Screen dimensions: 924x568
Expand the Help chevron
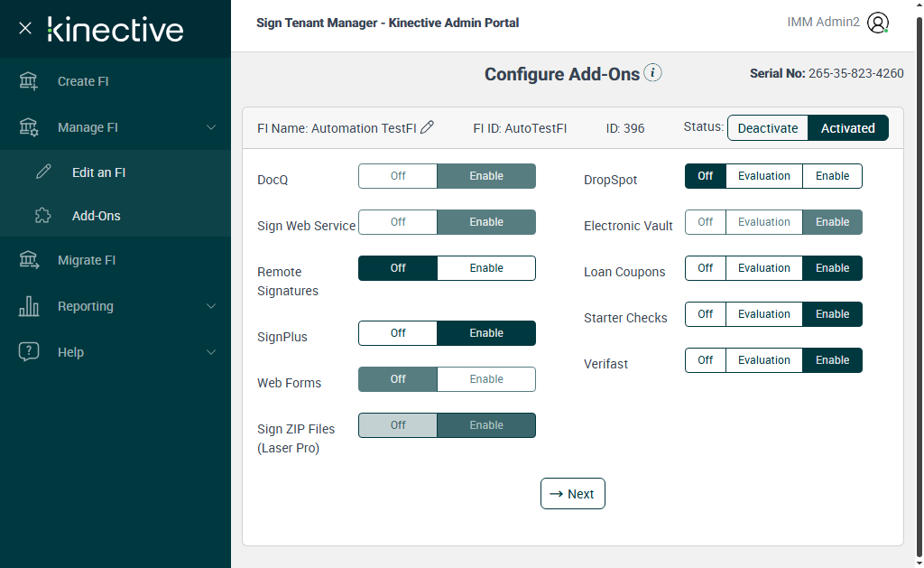[211, 352]
